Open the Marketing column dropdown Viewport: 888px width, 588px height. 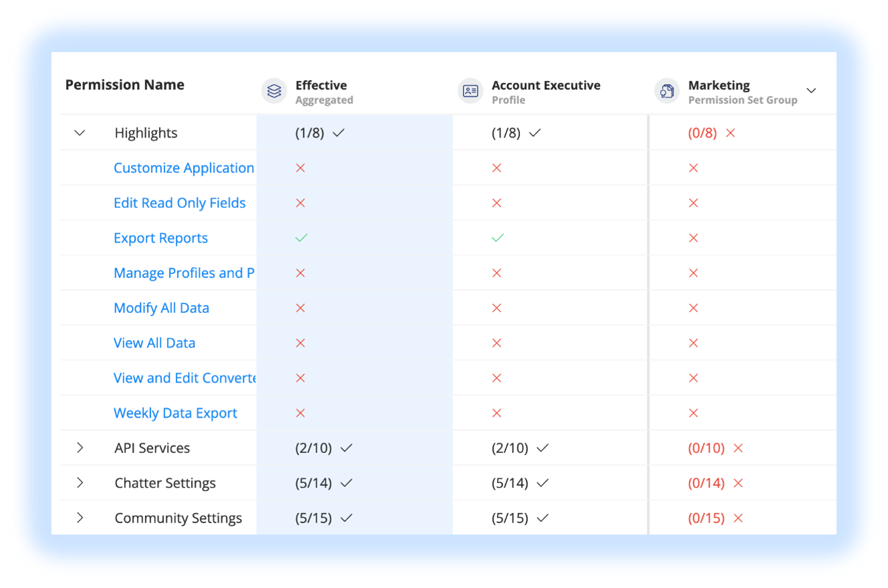pyautogui.click(x=811, y=90)
